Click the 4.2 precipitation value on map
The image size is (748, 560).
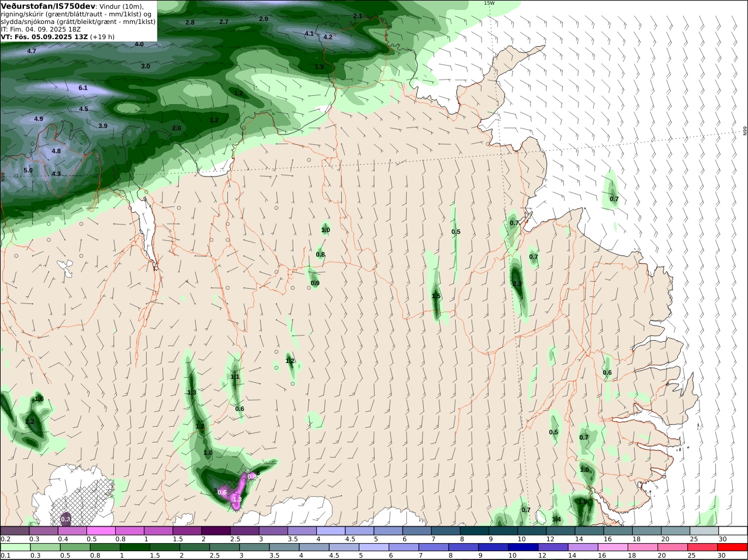(x=328, y=37)
